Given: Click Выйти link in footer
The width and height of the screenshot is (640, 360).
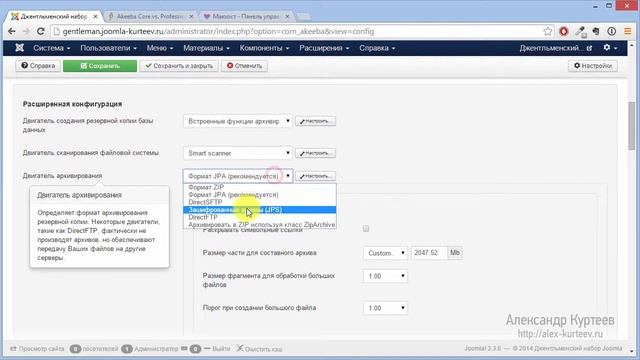Looking at the screenshot, I should click(217, 349).
